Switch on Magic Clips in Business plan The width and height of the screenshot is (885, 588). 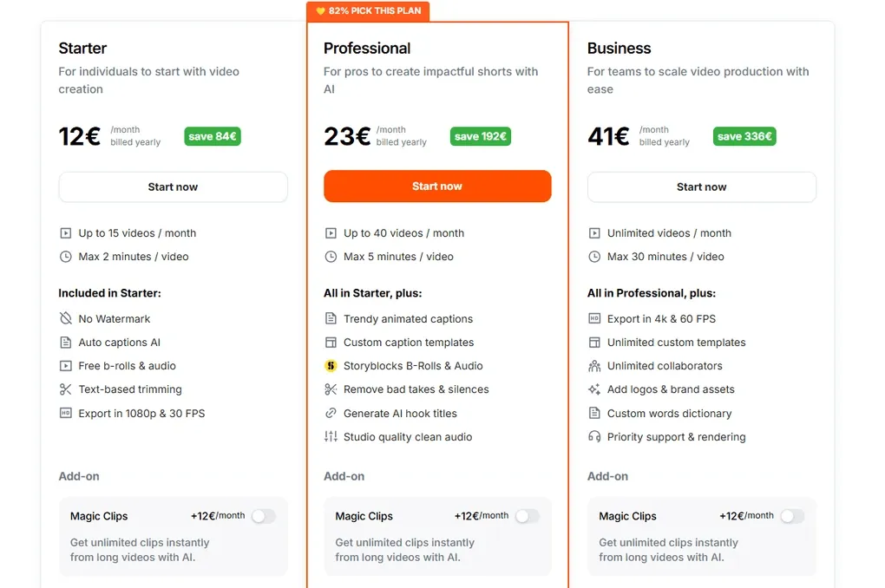792,515
